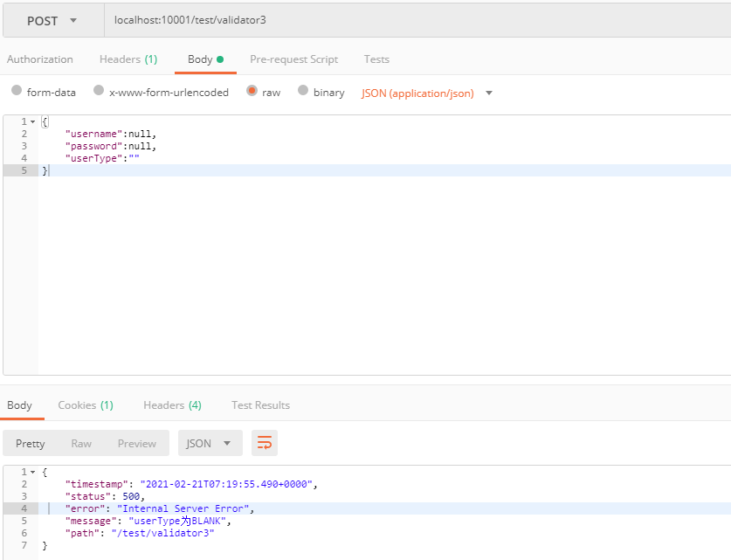Select the Pretty response view
Screen dimensions: 731x560
tap(31, 444)
